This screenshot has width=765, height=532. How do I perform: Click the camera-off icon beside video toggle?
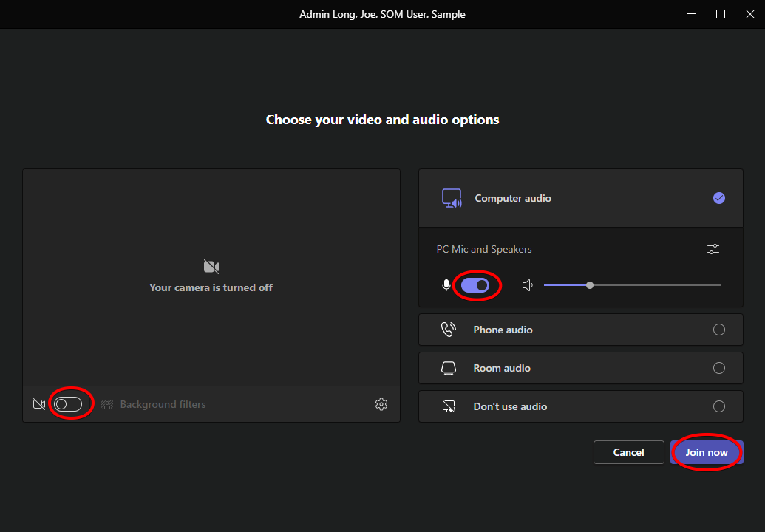(39, 404)
